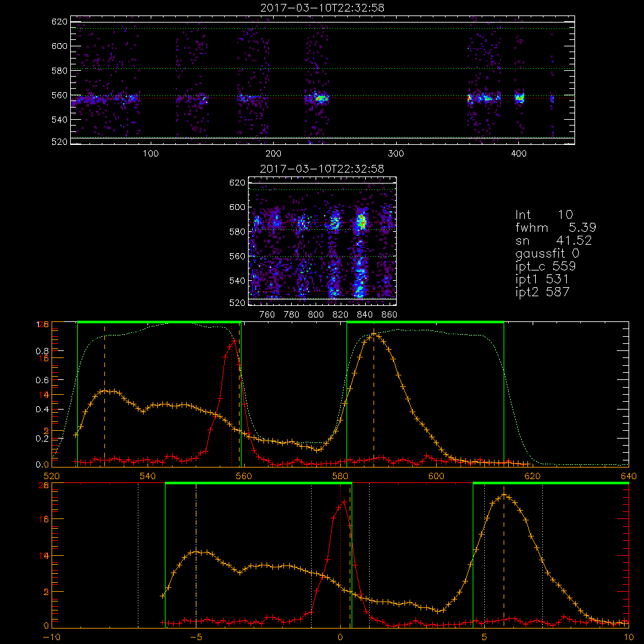Click y-axis label 540 on middle image
Image resolution: width=644 pixels, height=644 pixels.
(x=237, y=281)
